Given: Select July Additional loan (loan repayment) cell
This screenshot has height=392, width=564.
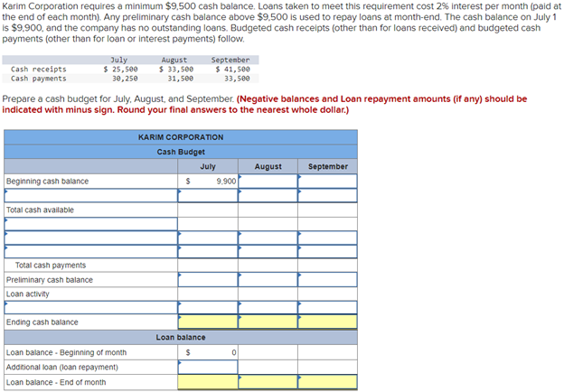Looking at the screenshot, I should coord(208,368).
